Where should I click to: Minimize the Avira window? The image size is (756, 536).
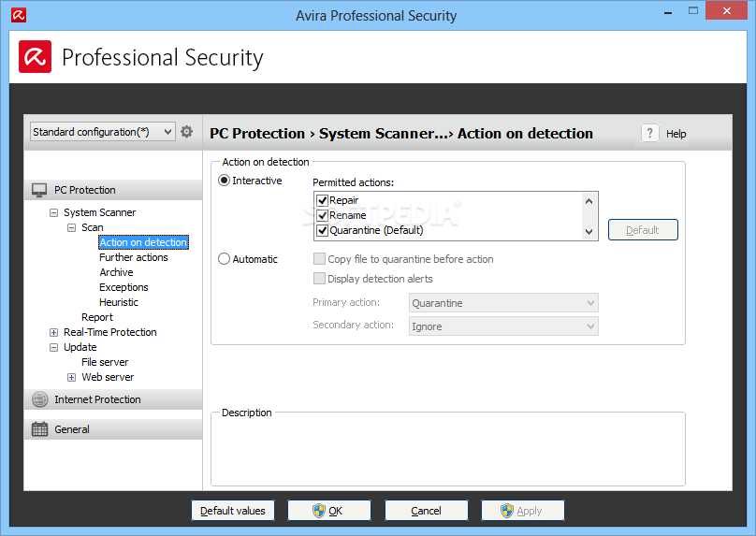click(668, 11)
